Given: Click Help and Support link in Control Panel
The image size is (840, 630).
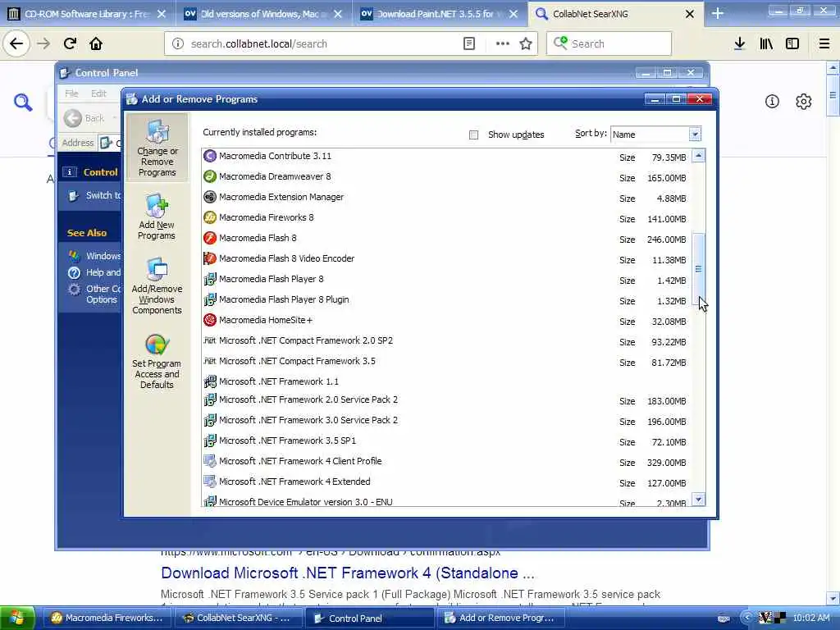Looking at the screenshot, I should coord(94,272).
